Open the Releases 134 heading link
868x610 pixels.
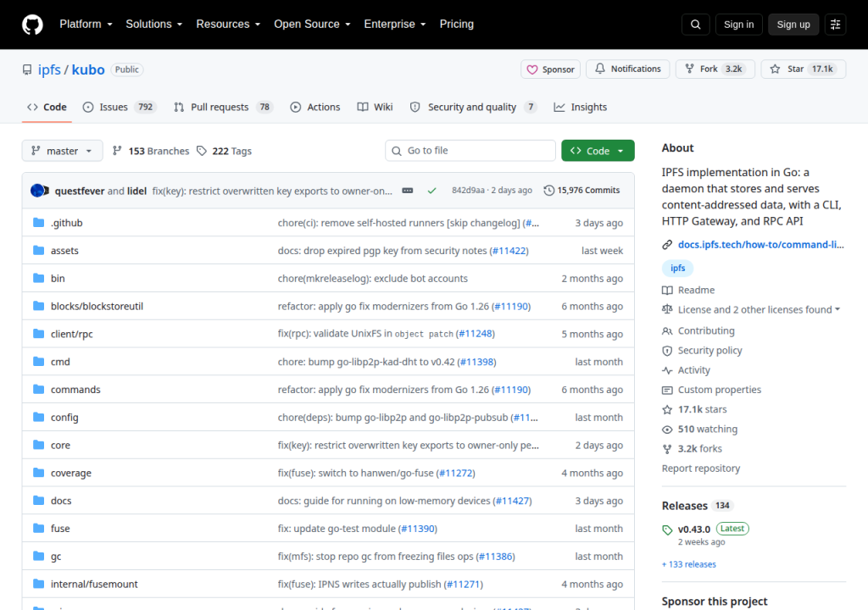[698, 506]
